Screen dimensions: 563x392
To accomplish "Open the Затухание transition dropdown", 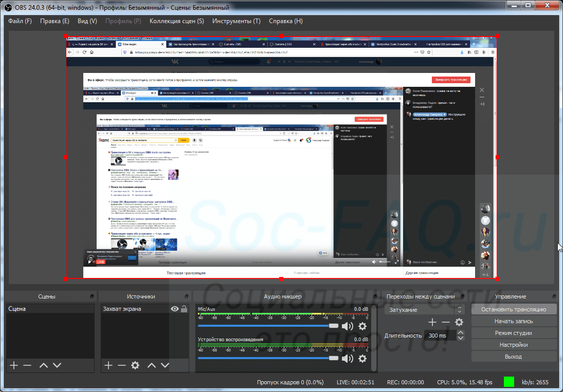I will click(424, 309).
